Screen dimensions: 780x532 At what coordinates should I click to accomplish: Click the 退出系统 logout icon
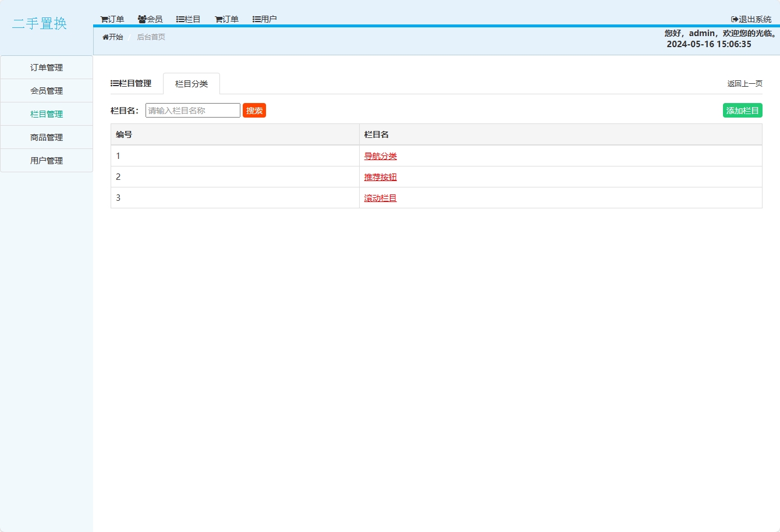point(735,19)
